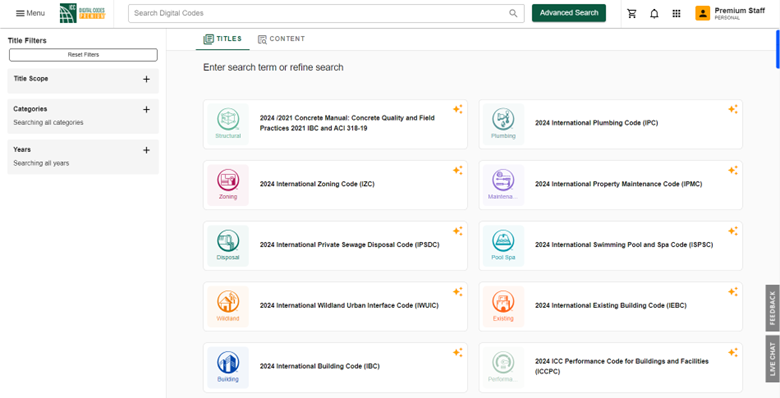Open Advanced Search
Image resolution: width=780 pixels, height=398 pixels.
point(569,13)
